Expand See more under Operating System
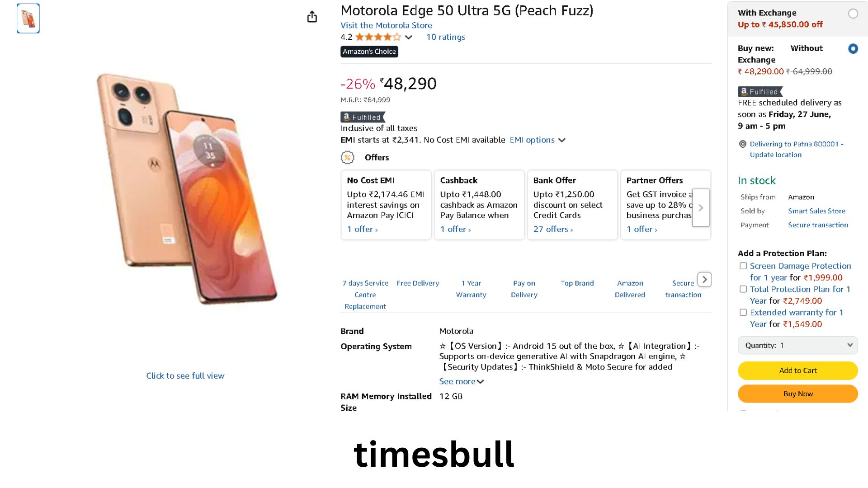 point(461,381)
